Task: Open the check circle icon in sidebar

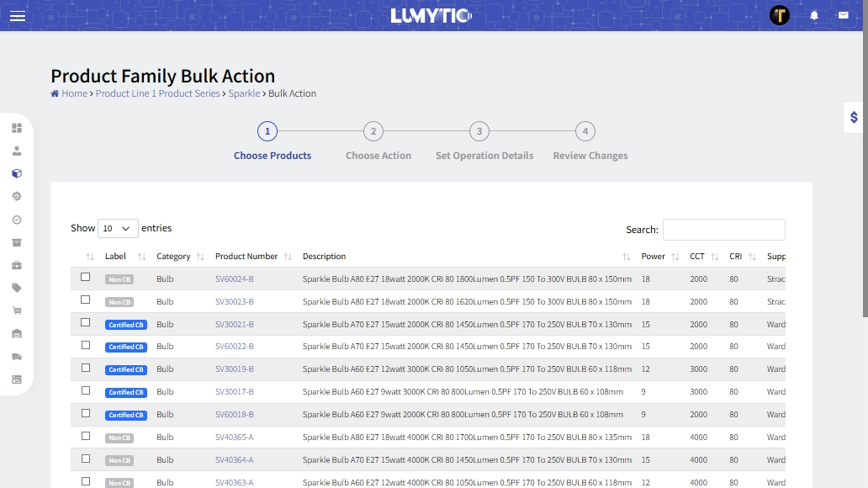Action: point(17,220)
